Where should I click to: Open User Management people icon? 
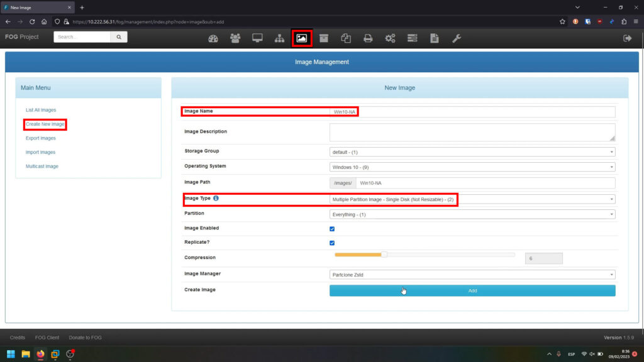(235, 38)
